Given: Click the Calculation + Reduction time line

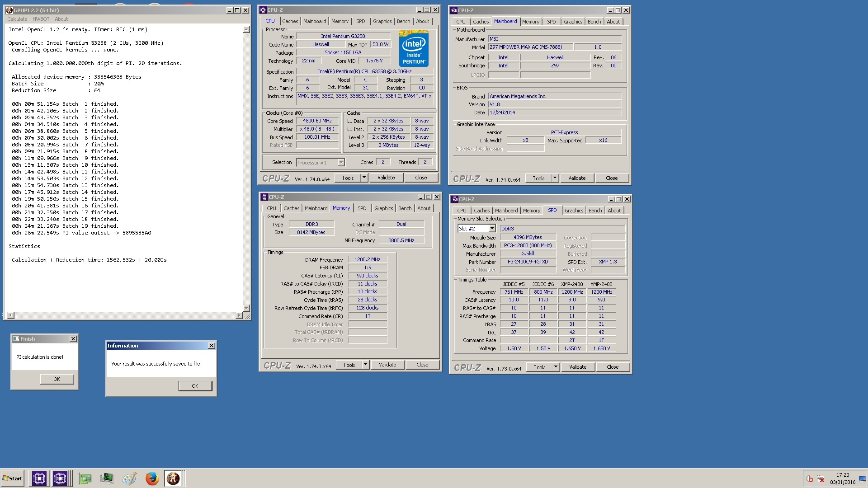Looking at the screenshot, I should (89, 260).
